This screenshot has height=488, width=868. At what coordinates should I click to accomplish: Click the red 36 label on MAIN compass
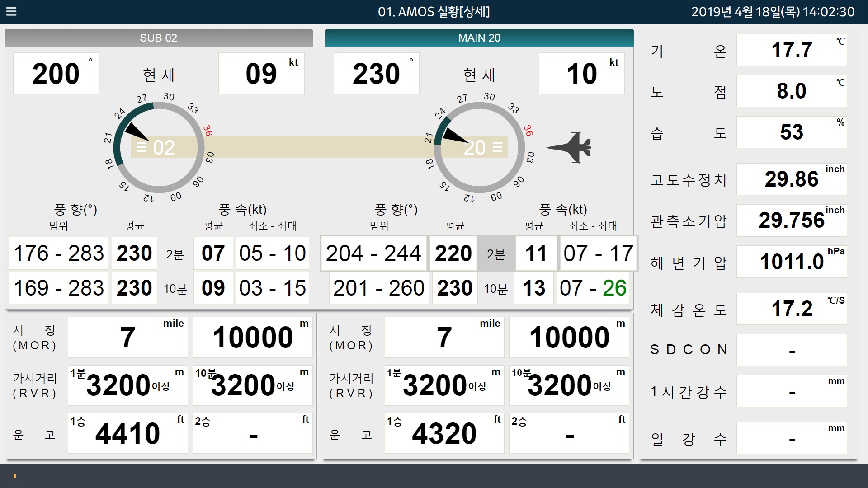click(528, 131)
